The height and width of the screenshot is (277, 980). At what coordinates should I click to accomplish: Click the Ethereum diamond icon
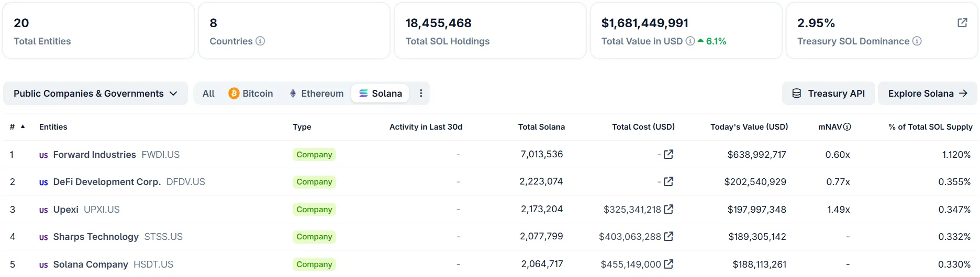point(293,93)
